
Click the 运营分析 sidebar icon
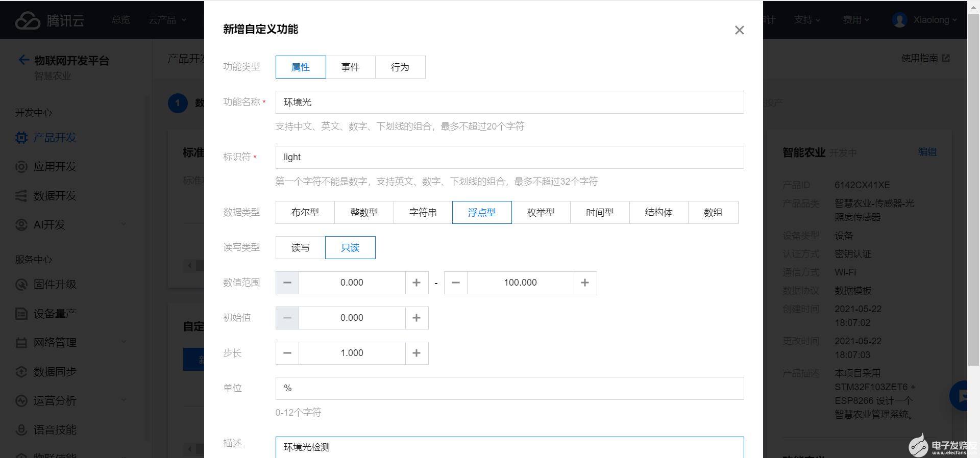click(21, 401)
